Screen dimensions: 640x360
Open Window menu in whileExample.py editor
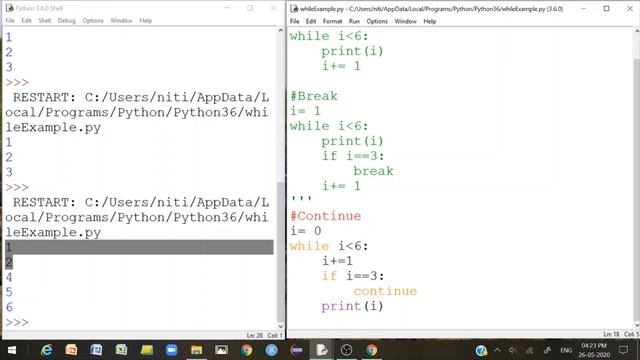(x=405, y=21)
